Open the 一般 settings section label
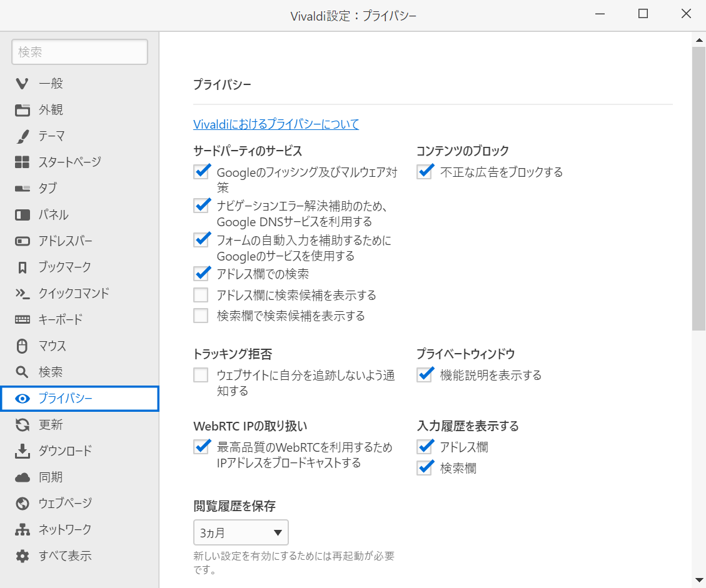This screenshot has width=706, height=588. point(51,84)
